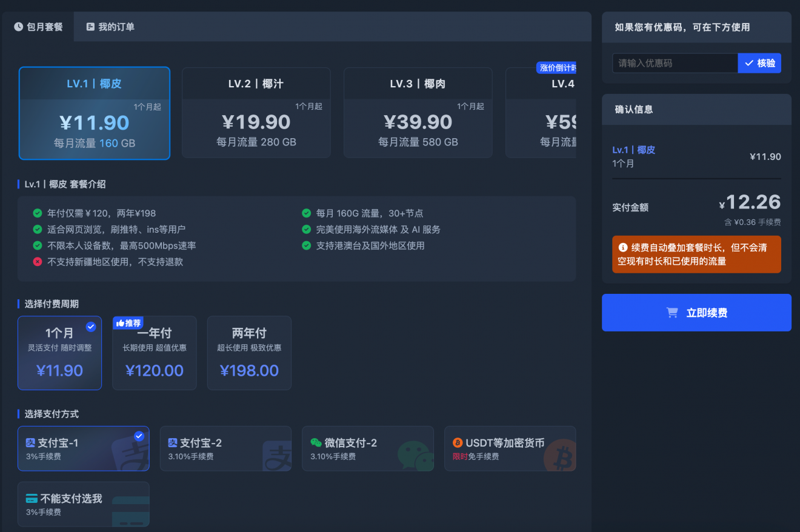Switch to the 包月套餐 tab
The height and width of the screenshot is (532, 800).
coord(38,27)
